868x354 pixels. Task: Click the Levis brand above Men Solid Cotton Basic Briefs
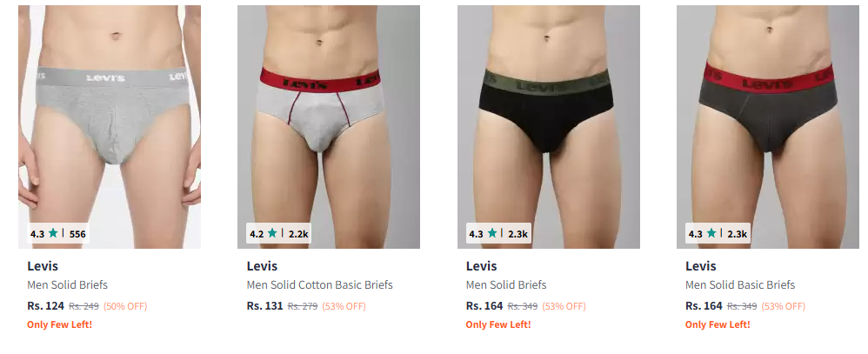tap(262, 266)
